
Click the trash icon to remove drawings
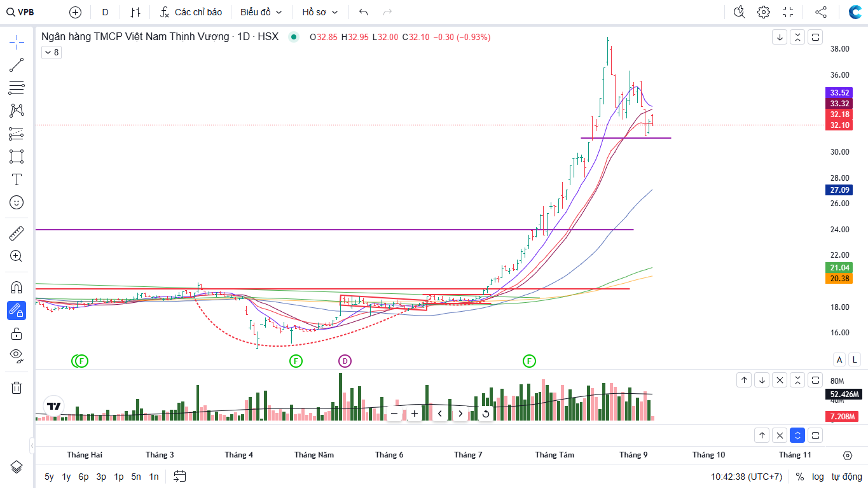pyautogui.click(x=17, y=387)
